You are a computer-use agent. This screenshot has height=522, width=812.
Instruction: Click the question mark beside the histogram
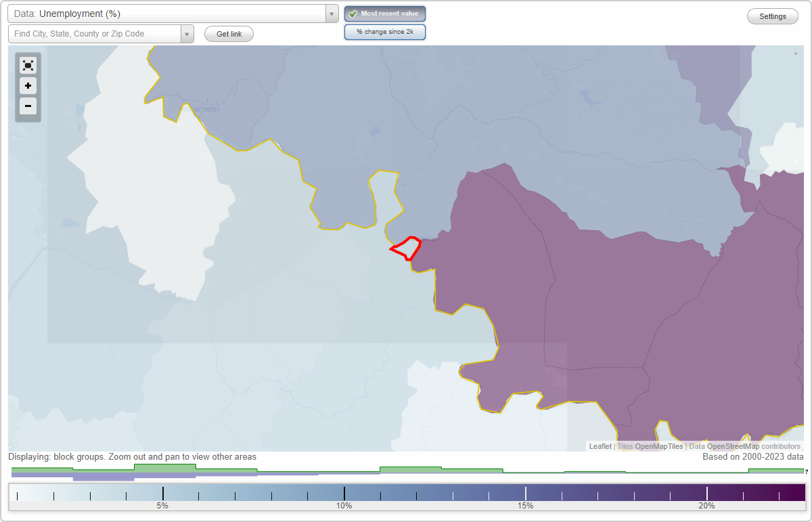pos(807,471)
